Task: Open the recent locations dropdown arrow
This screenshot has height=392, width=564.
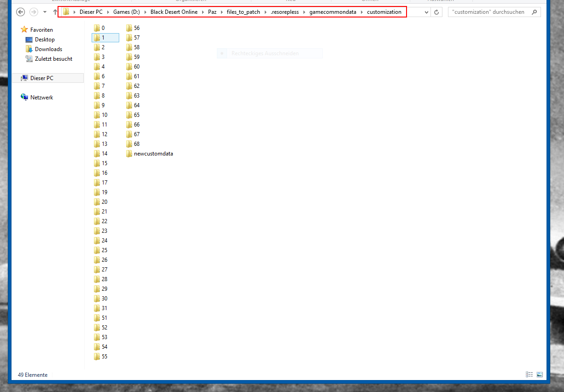Action: [45, 12]
